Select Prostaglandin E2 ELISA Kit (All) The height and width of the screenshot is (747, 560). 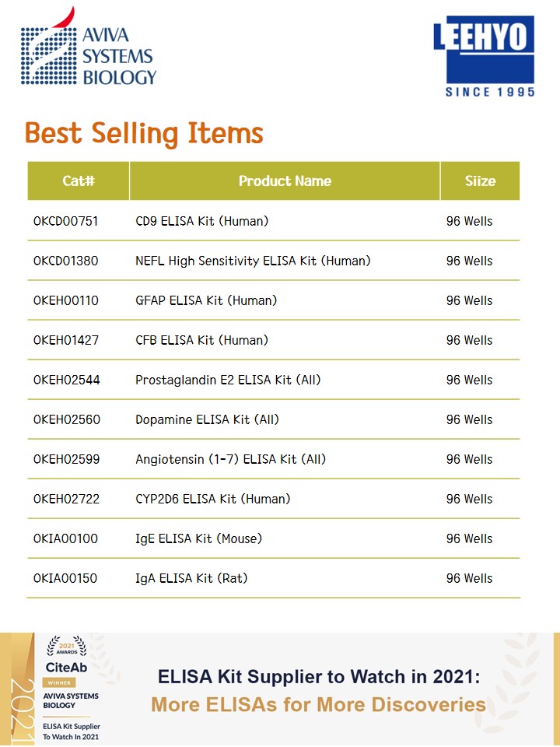228,380
